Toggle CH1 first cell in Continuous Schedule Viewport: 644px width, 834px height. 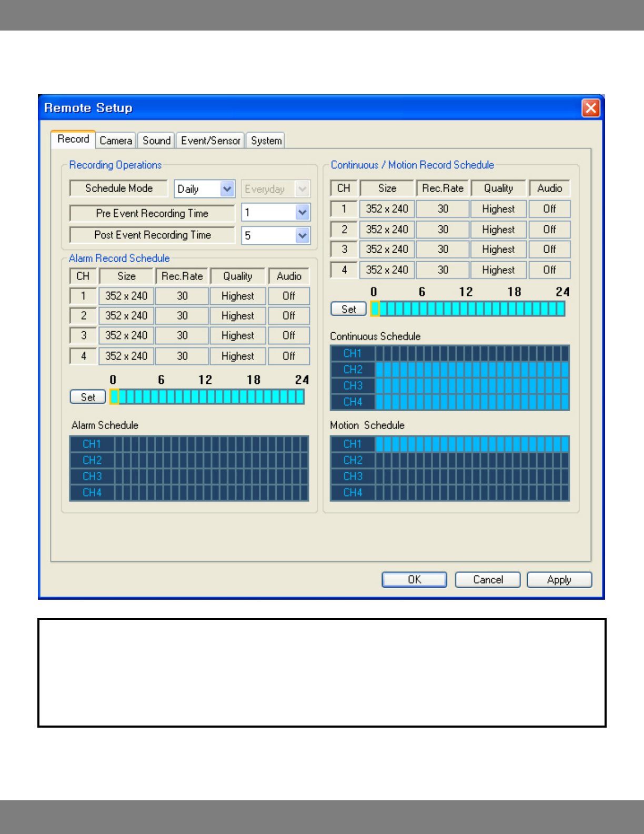click(380, 353)
